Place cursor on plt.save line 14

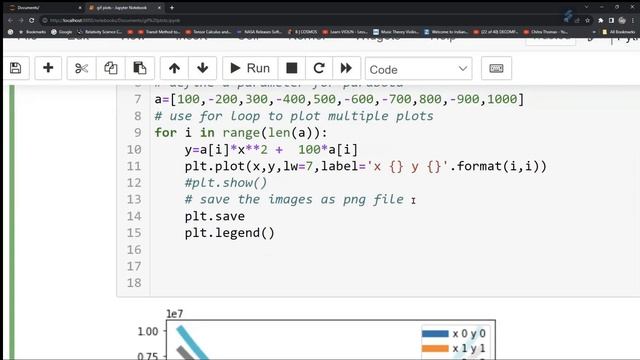pyautogui.click(x=215, y=216)
